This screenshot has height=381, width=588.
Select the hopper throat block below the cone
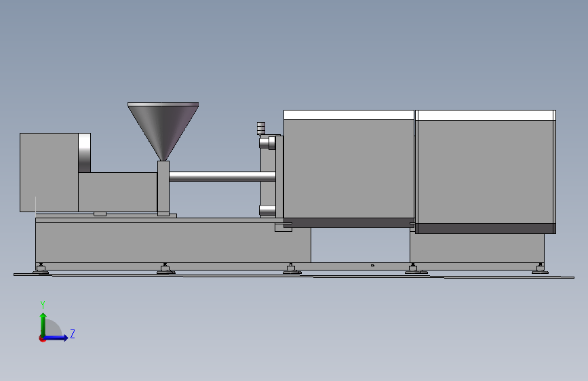163,188
